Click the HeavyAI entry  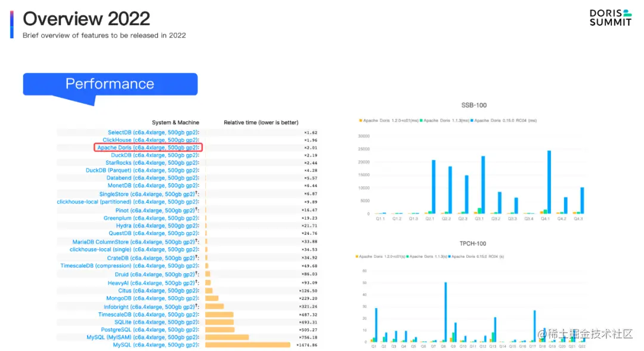tap(153, 283)
